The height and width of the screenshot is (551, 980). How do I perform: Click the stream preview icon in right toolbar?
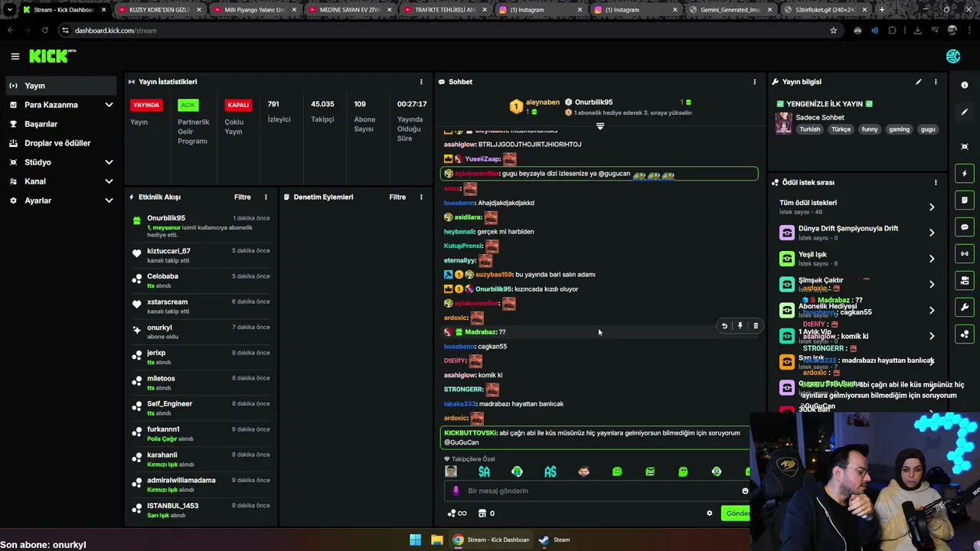(965, 146)
